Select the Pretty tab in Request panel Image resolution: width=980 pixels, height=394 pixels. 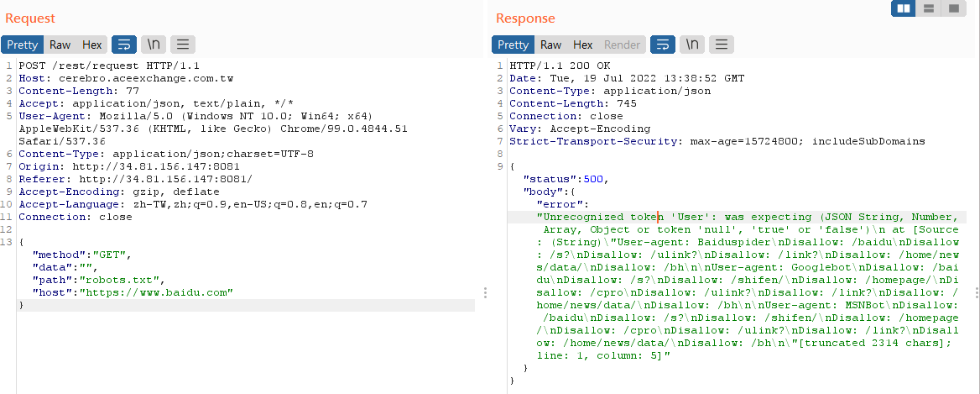[x=23, y=45]
